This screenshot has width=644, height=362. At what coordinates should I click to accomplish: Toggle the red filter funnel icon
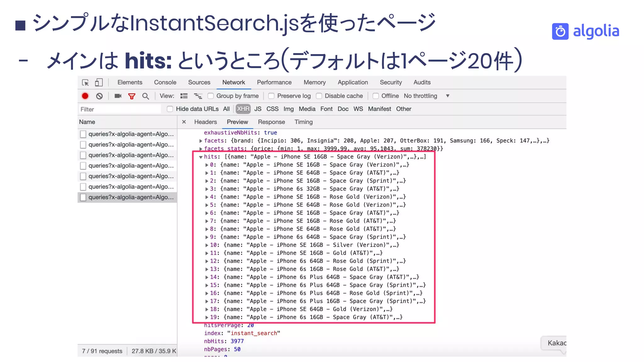[132, 96]
